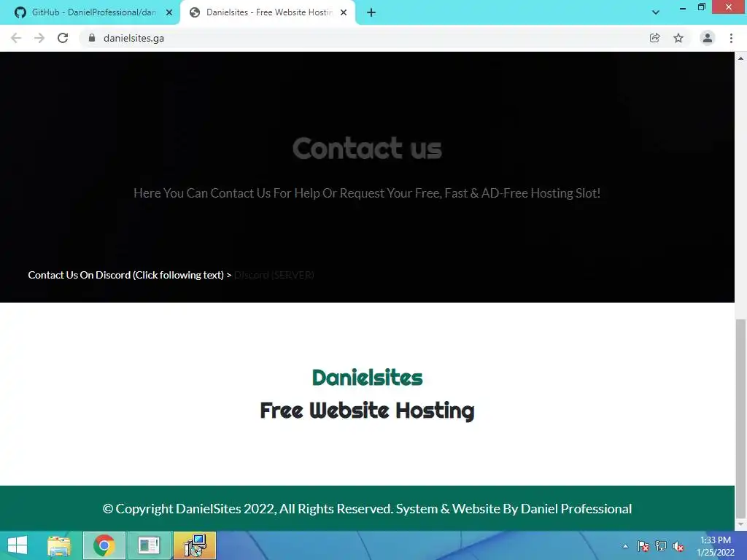Open network status tray icon
The image size is (747, 560).
click(x=661, y=546)
